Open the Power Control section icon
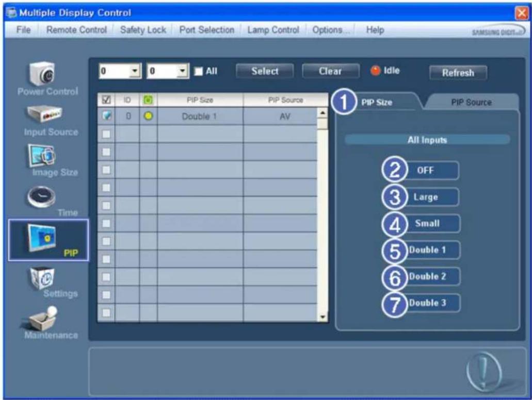 tap(42, 73)
